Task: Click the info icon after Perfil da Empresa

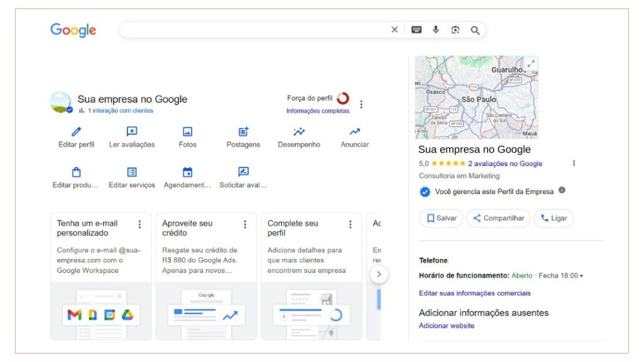Action: coord(562,190)
